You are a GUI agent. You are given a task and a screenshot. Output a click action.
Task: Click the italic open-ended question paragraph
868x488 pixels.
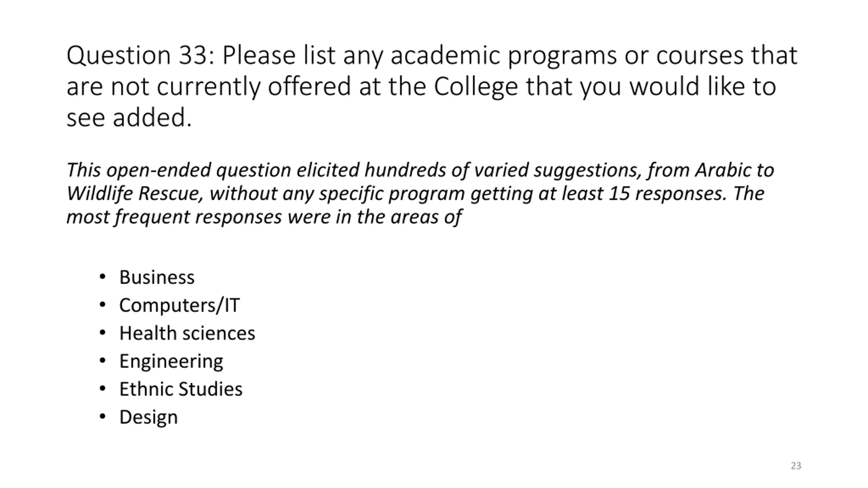tap(420, 193)
